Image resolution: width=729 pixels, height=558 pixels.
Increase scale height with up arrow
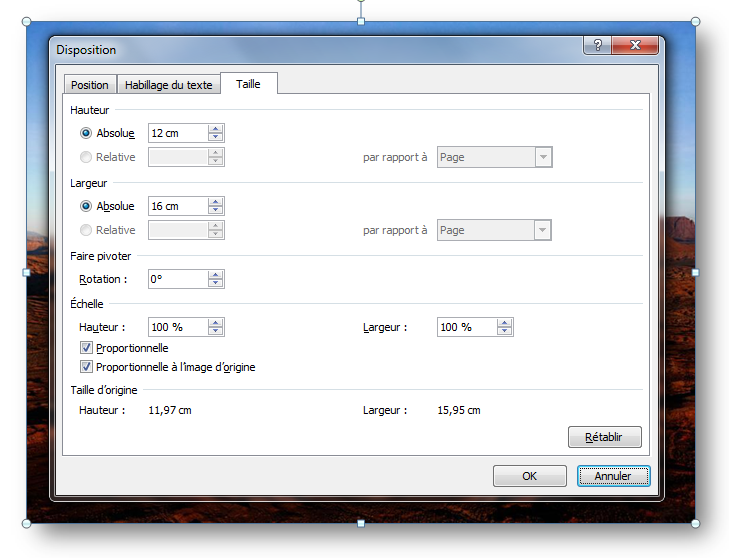(215, 323)
